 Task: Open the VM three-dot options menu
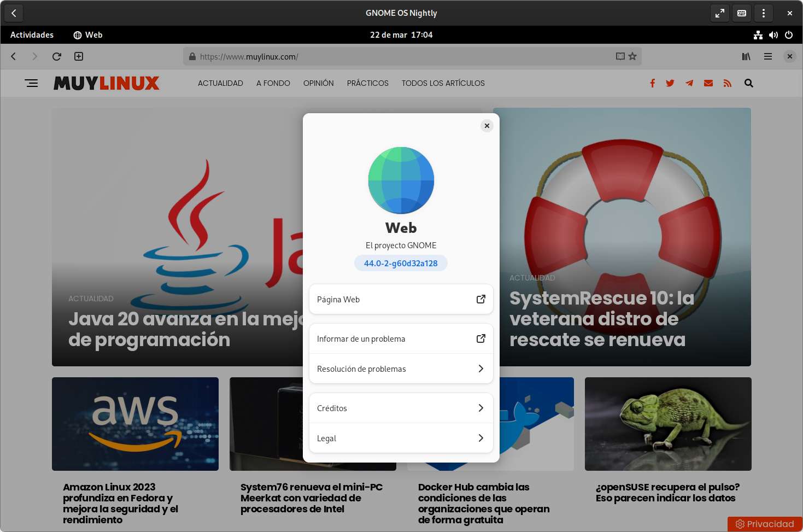[764, 13]
